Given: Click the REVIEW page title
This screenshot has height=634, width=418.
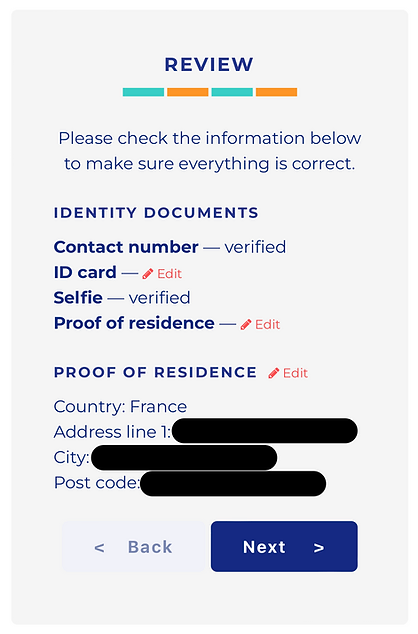Looking at the screenshot, I should point(209,65).
